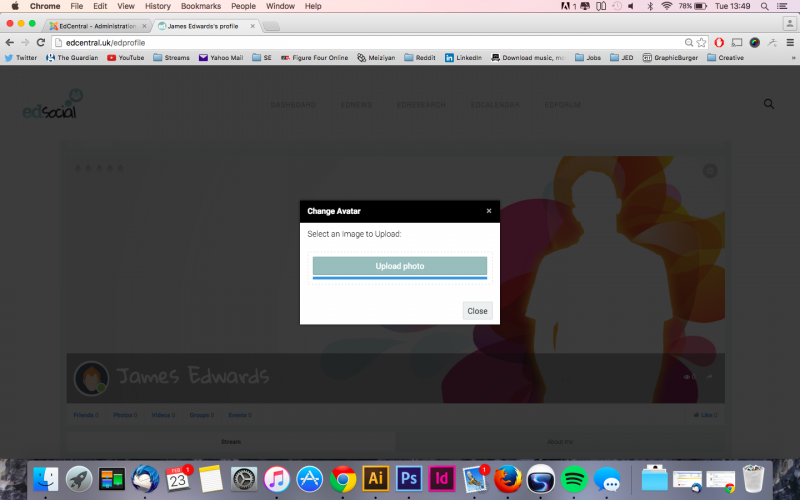
Task: Click the address bar showing edcentral.uk/edprofile
Action: (360, 43)
